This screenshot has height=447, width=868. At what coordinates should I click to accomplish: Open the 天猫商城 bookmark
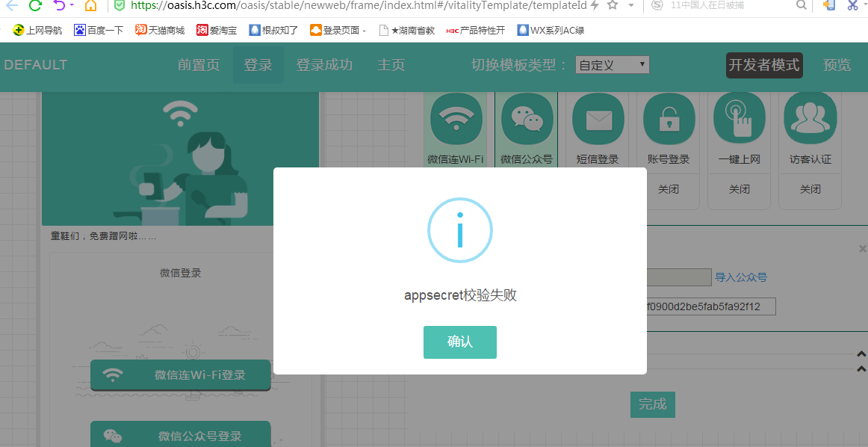160,30
